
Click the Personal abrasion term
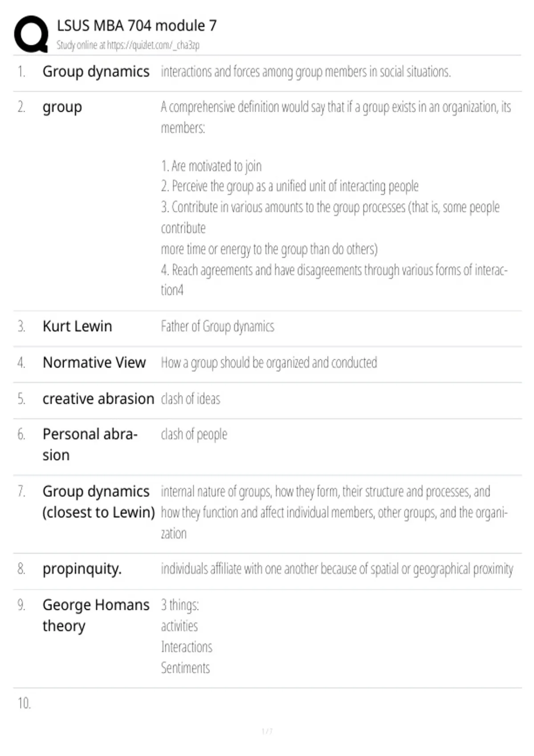click(90, 444)
